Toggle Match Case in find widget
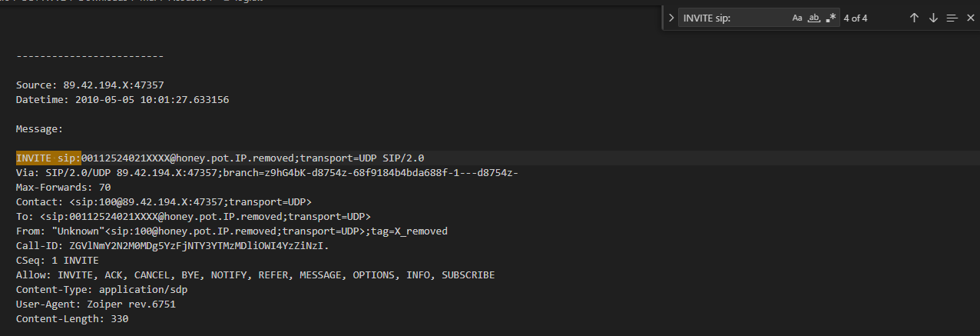Image resolution: width=980 pixels, height=336 pixels. pyautogui.click(x=797, y=18)
